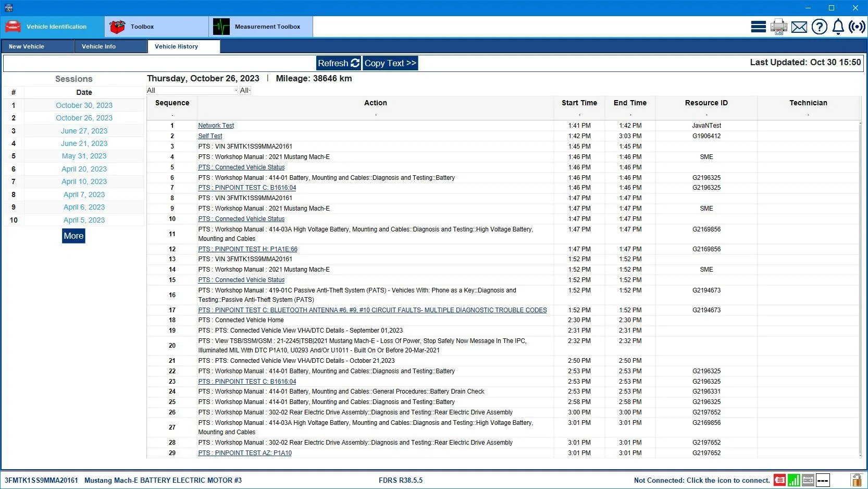Select the June 27, 2023 session
The height and width of the screenshot is (489, 868).
[x=84, y=131]
